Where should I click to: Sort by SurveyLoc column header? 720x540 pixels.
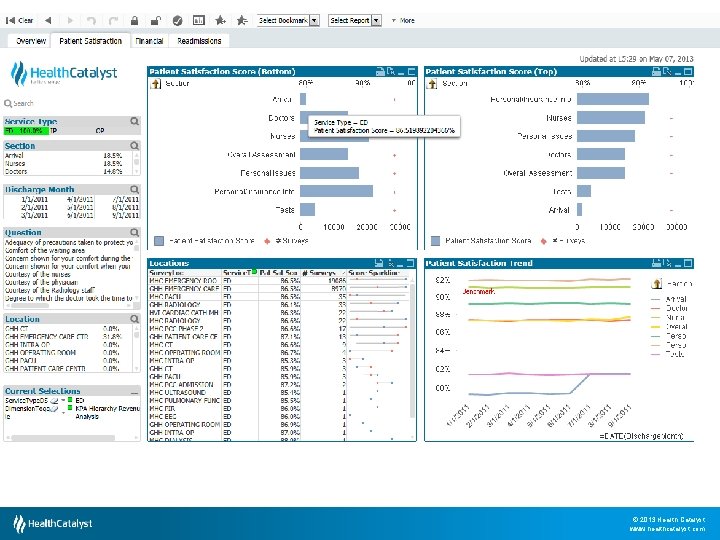pyautogui.click(x=185, y=273)
